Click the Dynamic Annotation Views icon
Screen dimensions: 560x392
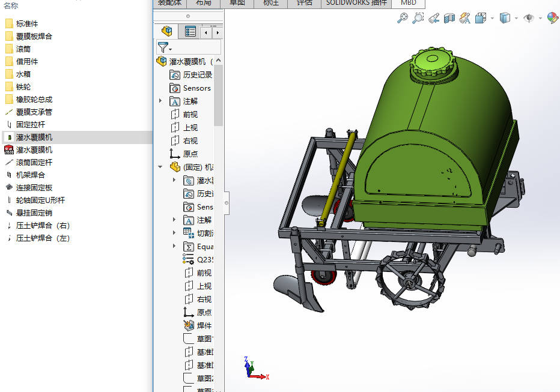click(464, 19)
